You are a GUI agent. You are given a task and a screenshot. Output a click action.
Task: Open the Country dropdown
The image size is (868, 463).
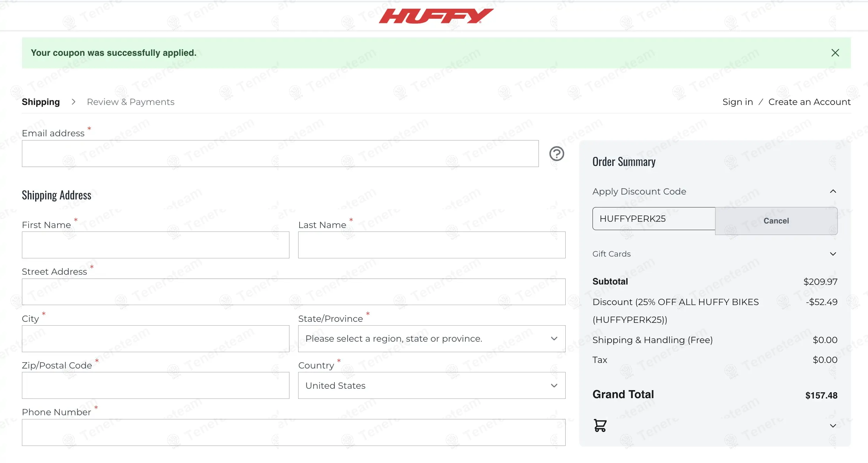click(x=432, y=385)
